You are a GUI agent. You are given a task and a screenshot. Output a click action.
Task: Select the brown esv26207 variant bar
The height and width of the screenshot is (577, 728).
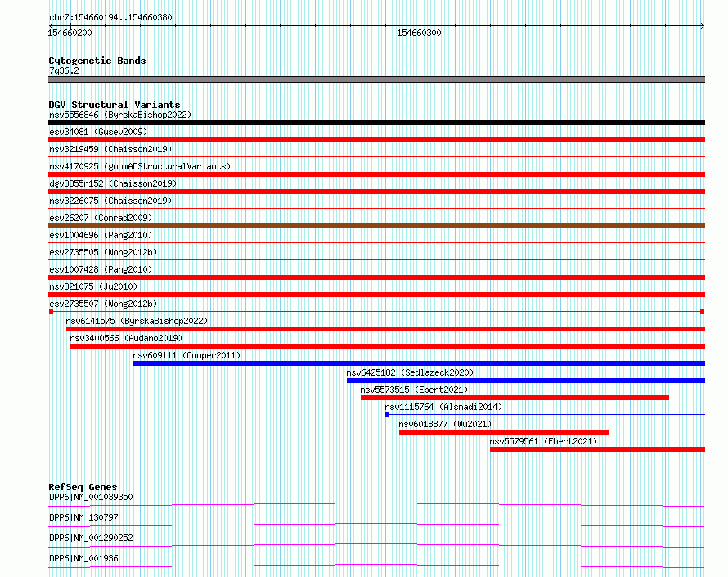(376, 226)
